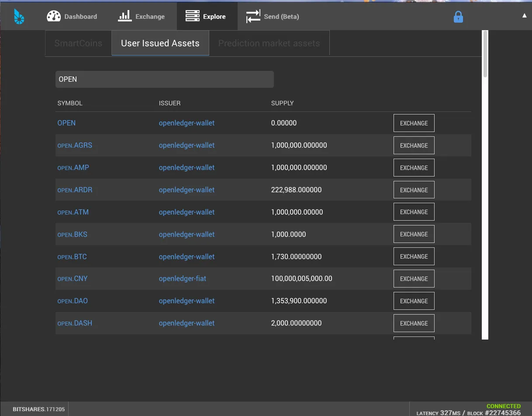Open the Prediction market assets tab
Screen dimensions: 532x416
tap(269, 43)
